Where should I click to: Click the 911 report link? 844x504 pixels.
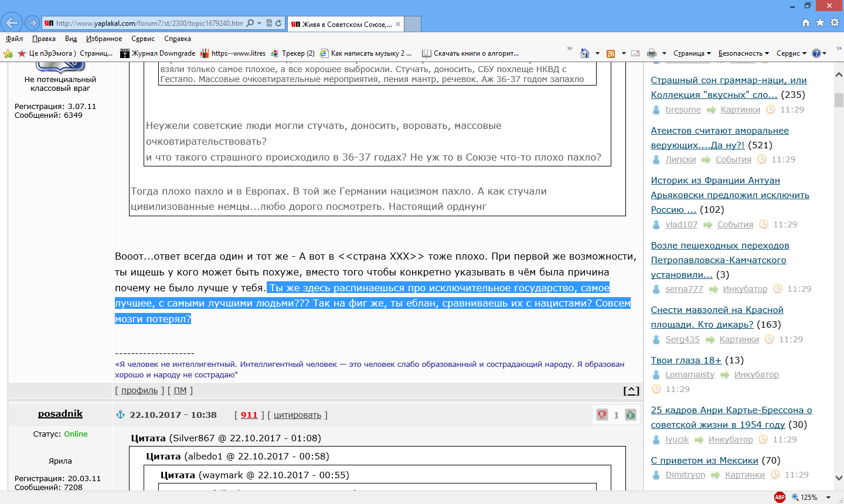pos(249,415)
